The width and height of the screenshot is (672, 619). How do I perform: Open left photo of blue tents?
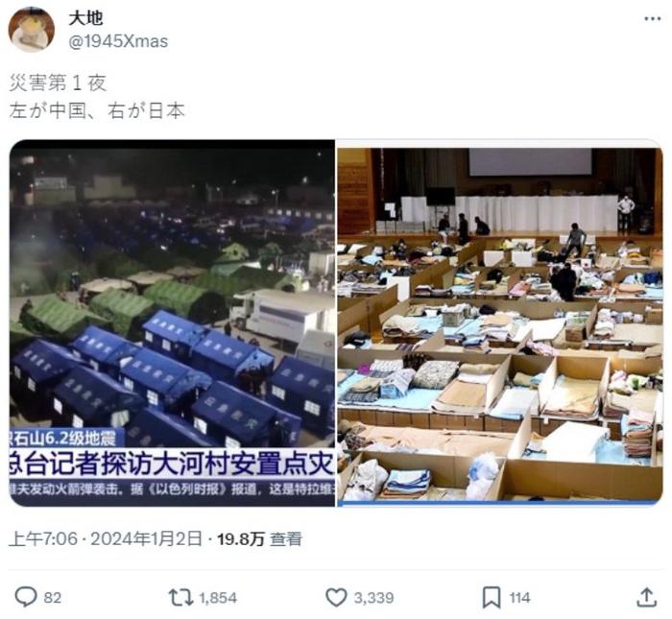tap(172, 323)
